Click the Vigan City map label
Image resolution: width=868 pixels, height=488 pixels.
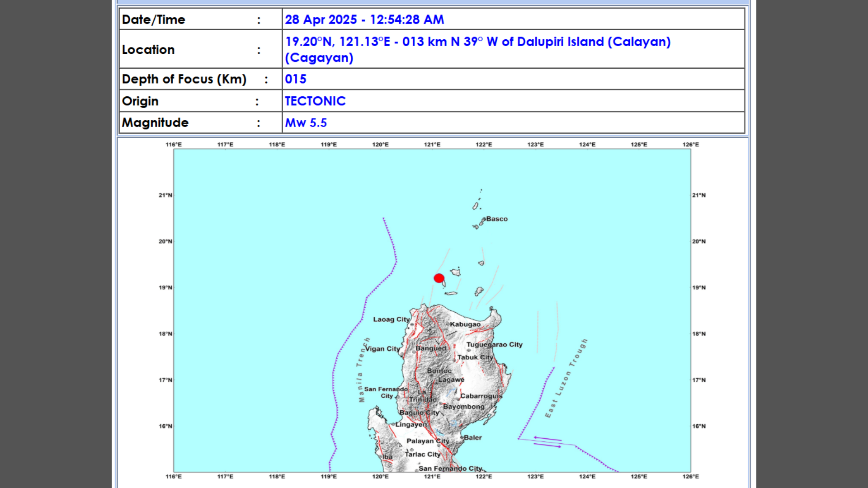coord(382,349)
